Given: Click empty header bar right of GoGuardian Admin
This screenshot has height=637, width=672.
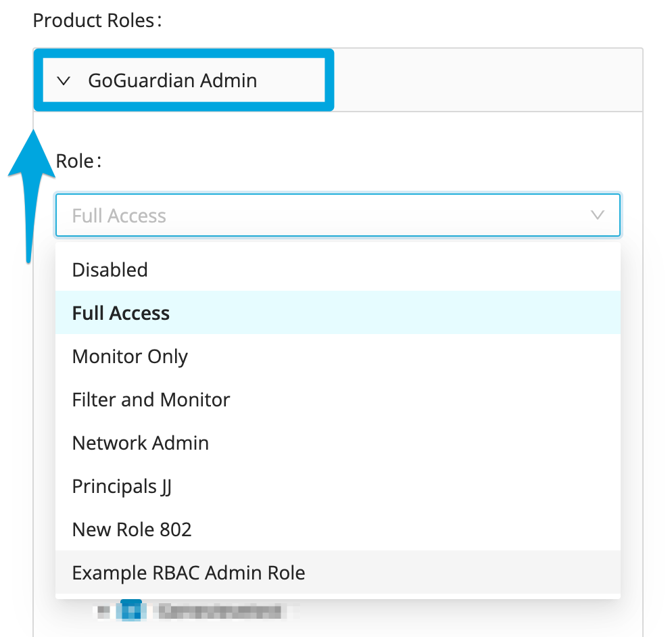Looking at the screenshot, I should point(487,81).
